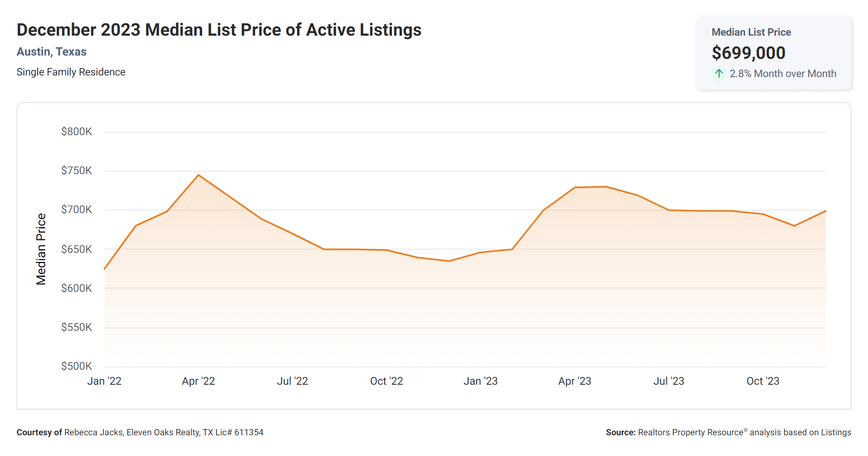Click the Median List Price card heading

pos(751,32)
